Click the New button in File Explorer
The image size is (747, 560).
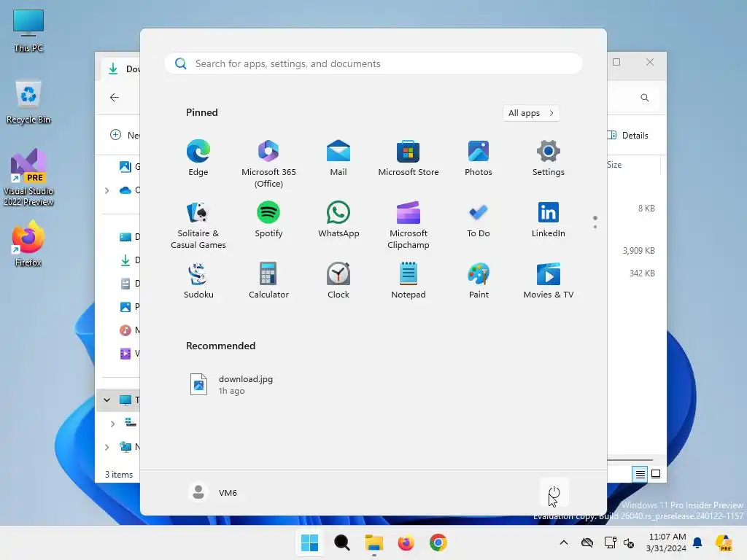(x=125, y=135)
